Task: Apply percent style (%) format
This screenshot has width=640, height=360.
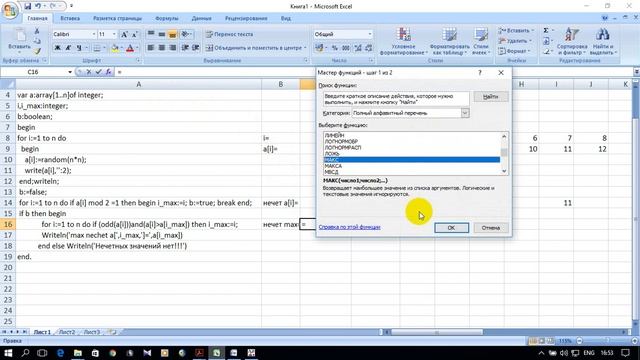Action: tap(335, 48)
